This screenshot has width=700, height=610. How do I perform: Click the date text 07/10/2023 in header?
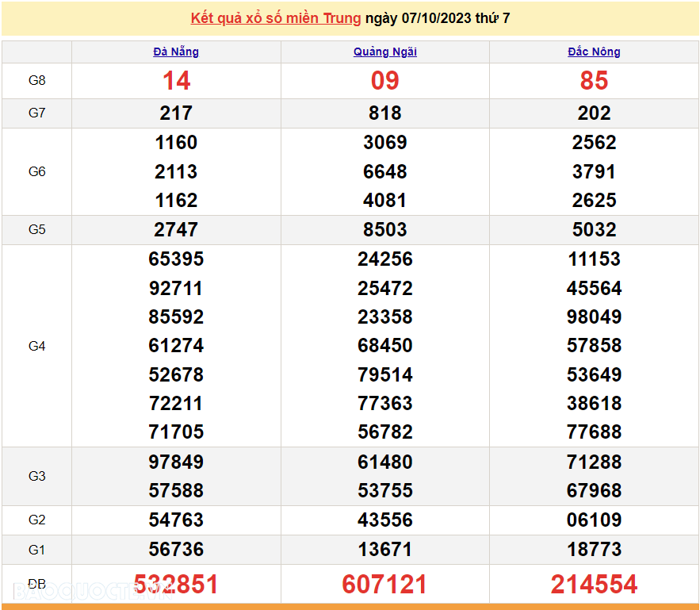[x=436, y=18]
